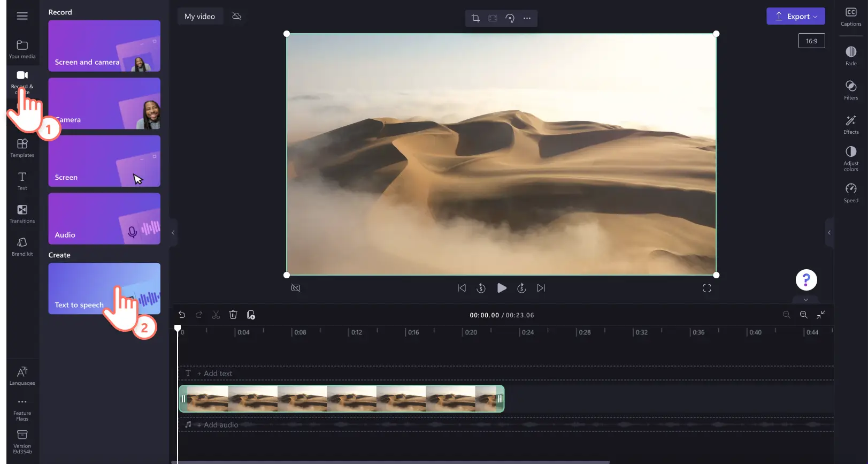
Task: Delete clip using trash icon
Action: click(233, 315)
